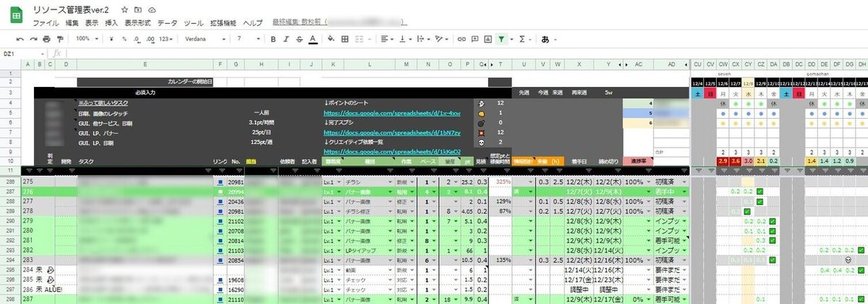The width and height of the screenshot is (868, 304).
Task: Open the 123 number format dropdown
Action: point(166,38)
